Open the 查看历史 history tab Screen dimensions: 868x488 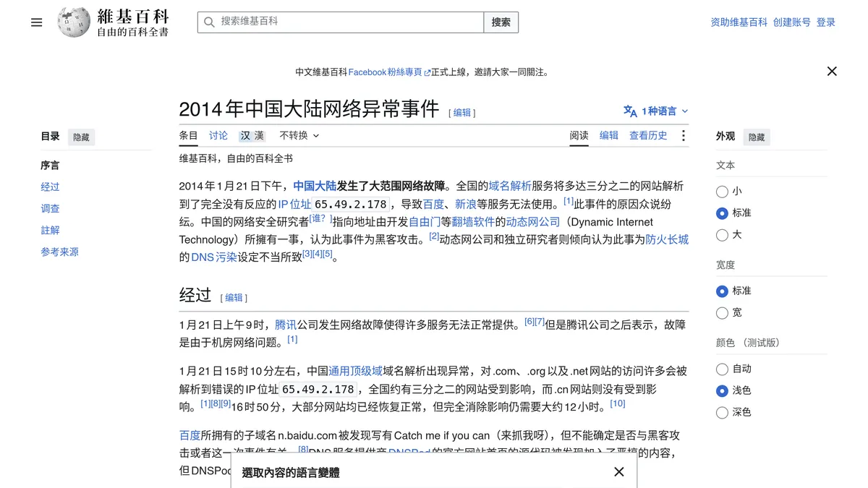click(x=648, y=136)
